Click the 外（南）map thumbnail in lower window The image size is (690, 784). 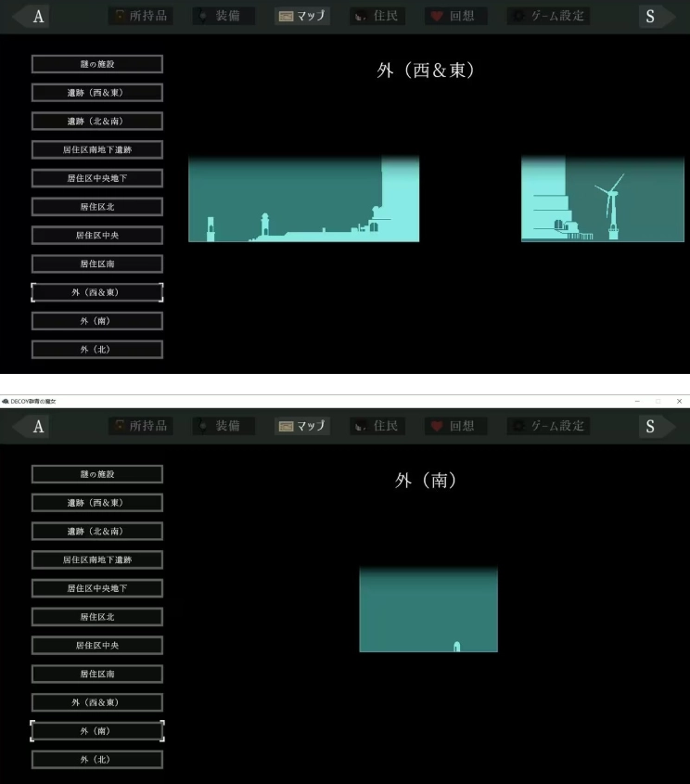point(428,609)
